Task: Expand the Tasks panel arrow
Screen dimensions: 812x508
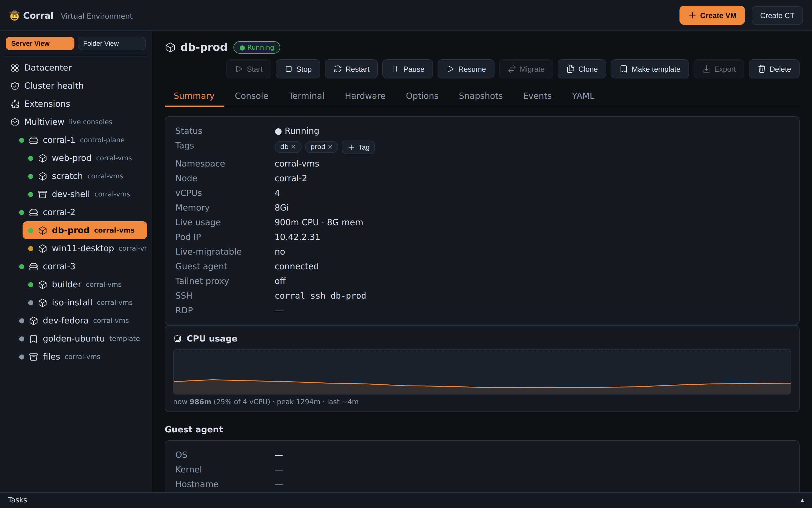Action: [802, 501]
